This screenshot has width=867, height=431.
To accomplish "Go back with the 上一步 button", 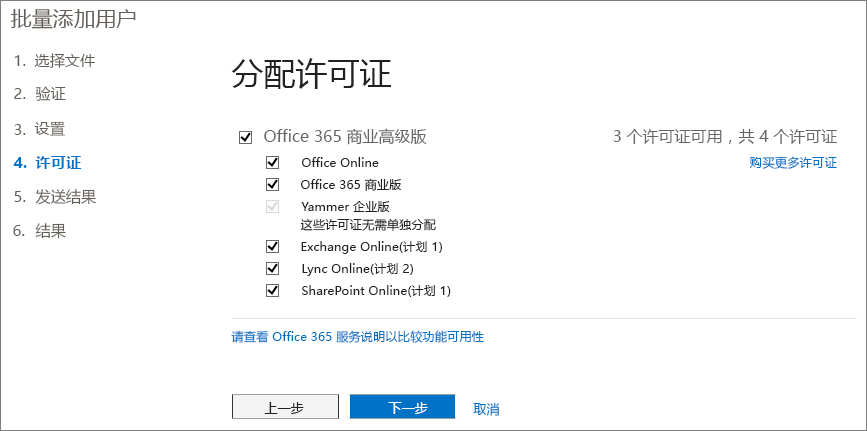I will pyautogui.click(x=284, y=407).
